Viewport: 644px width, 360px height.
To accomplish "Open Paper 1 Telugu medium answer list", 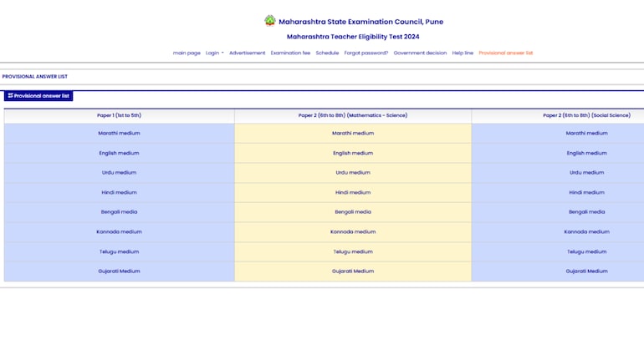I will click(119, 251).
